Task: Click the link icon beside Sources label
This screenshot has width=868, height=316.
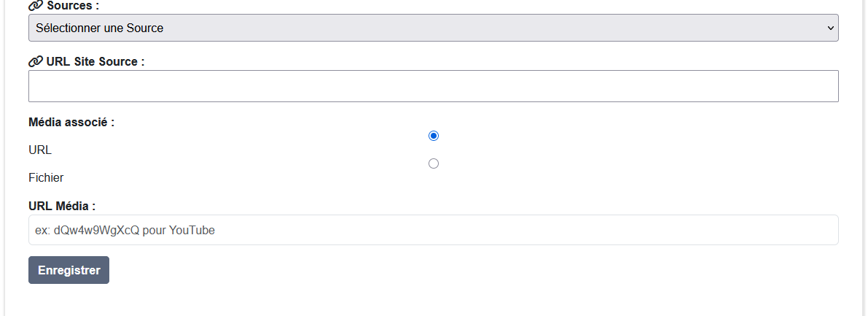Action: tap(35, 5)
